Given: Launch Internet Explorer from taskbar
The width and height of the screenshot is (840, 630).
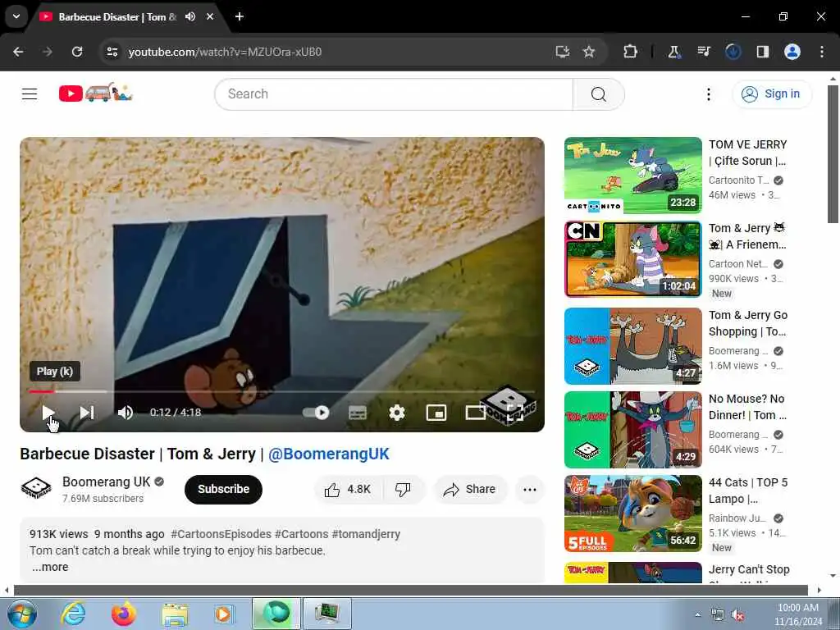Looking at the screenshot, I should (x=73, y=614).
